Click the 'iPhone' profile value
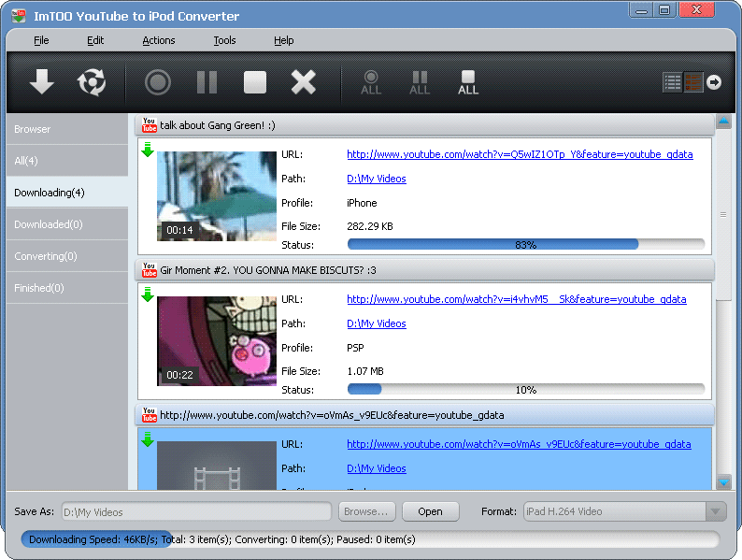The width and height of the screenshot is (742, 560). 362,203
